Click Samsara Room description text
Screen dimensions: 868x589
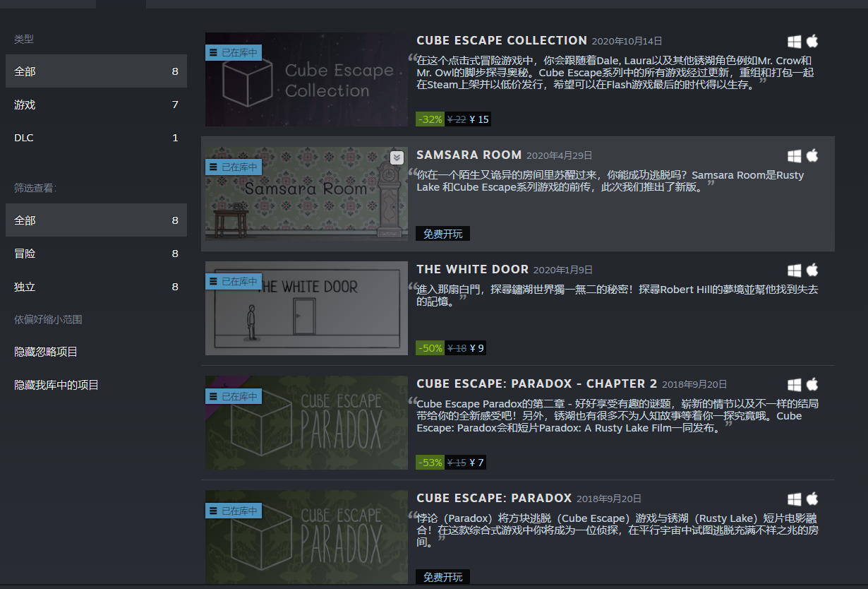pyautogui.click(x=610, y=181)
